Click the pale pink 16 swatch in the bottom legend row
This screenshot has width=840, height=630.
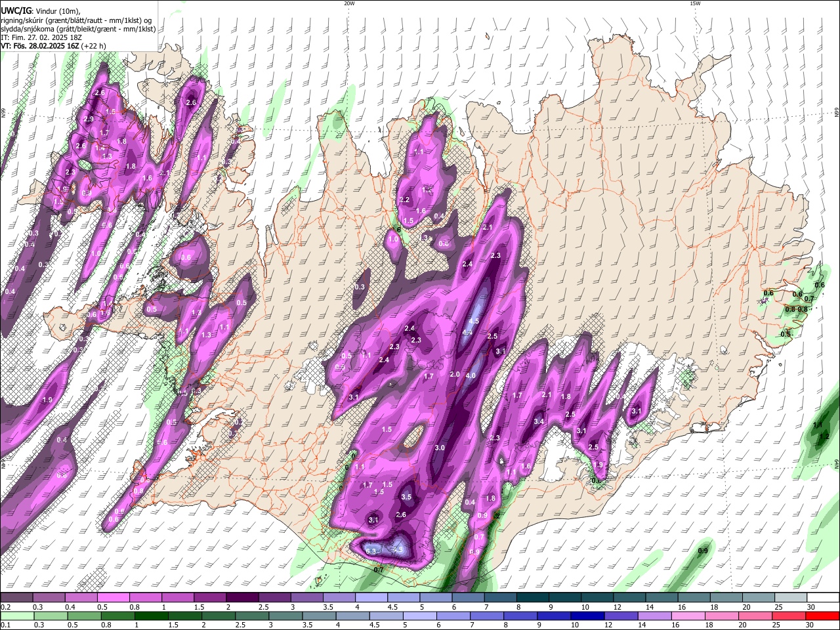[688, 616]
